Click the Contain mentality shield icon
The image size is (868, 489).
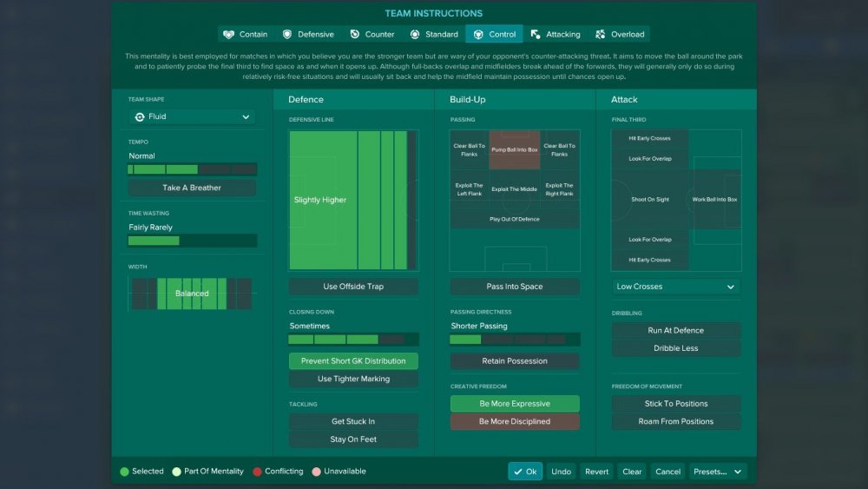[x=228, y=35]
